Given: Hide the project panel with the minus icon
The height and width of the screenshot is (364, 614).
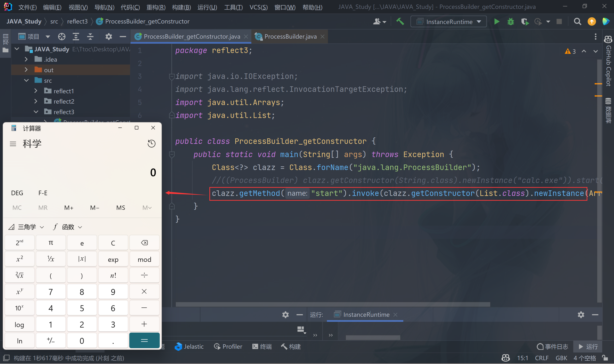Looking at the screenshot, I should 123,36.
